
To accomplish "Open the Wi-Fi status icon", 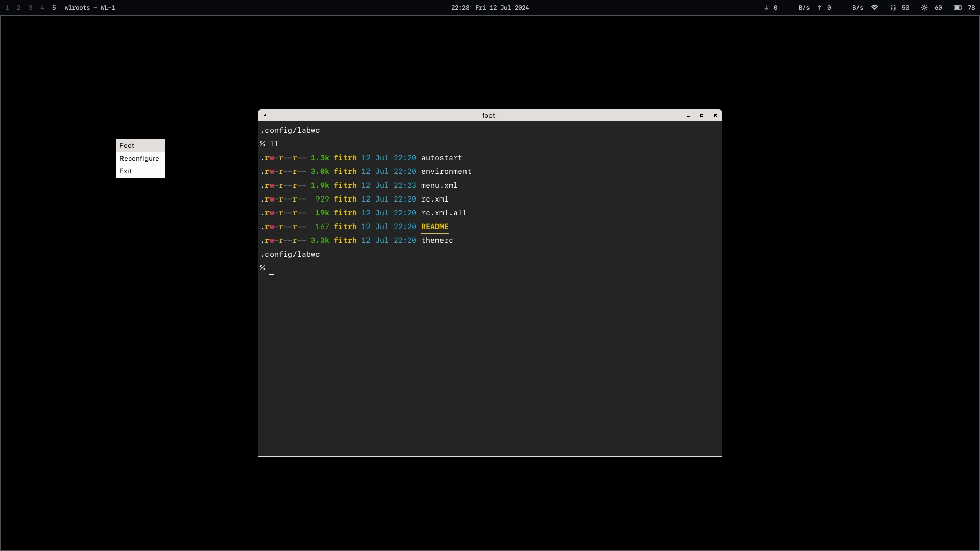I will click(x=875, y=8).
